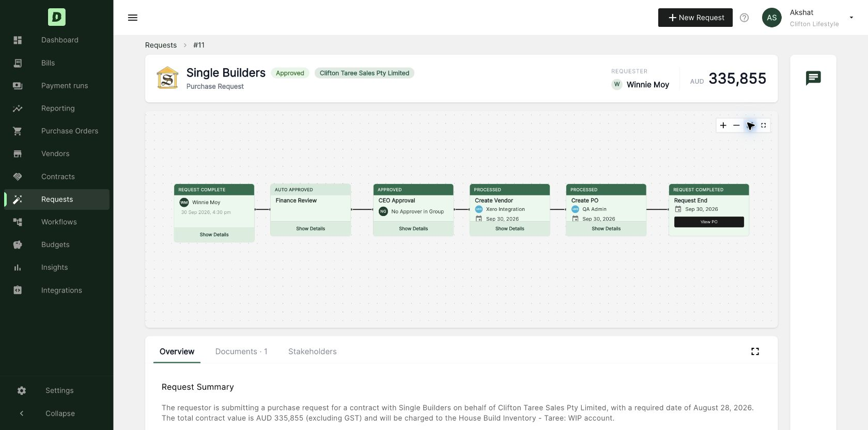868x430 pixels.
Task: Click the New Request button
Action: pos(695,18)
